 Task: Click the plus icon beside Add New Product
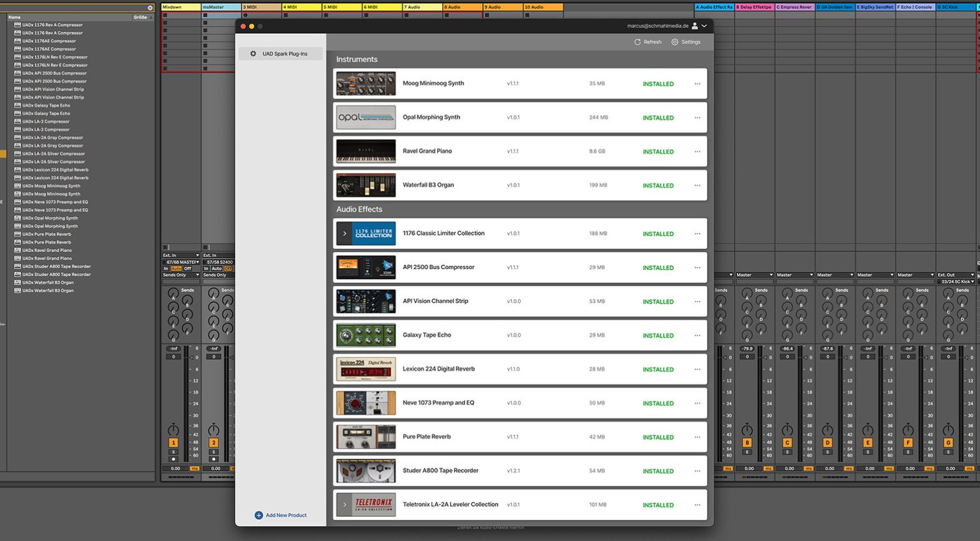(258, 515)
